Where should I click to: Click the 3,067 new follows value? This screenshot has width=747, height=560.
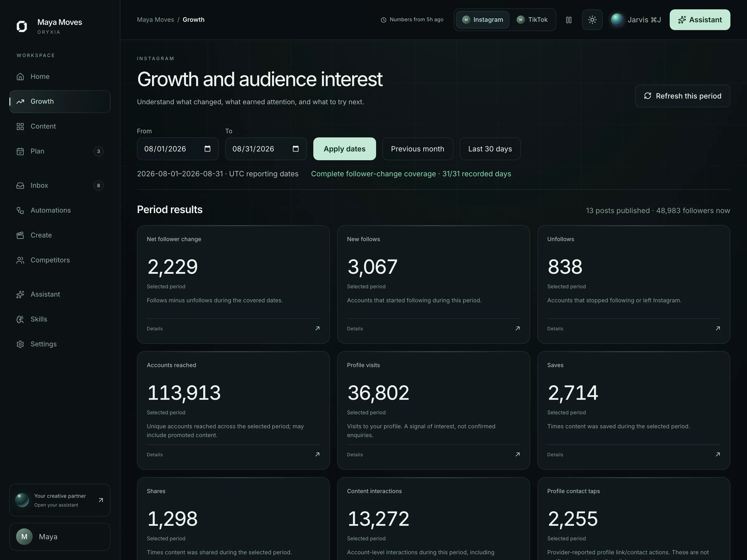point(372,267)
